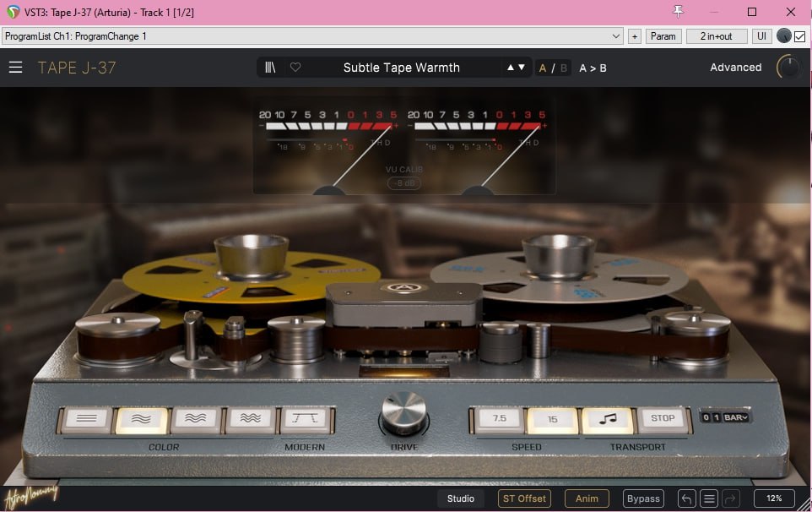This screenshot has width=812, height=512.
Task: Toggle the ST Offset option
Action: coord(524,498)
